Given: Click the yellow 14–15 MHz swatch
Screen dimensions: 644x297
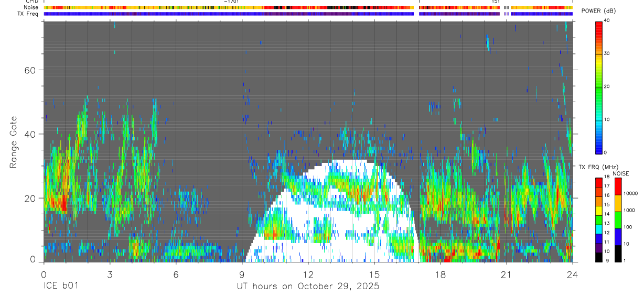Looking at the screenshot, I should coord(598,211).
